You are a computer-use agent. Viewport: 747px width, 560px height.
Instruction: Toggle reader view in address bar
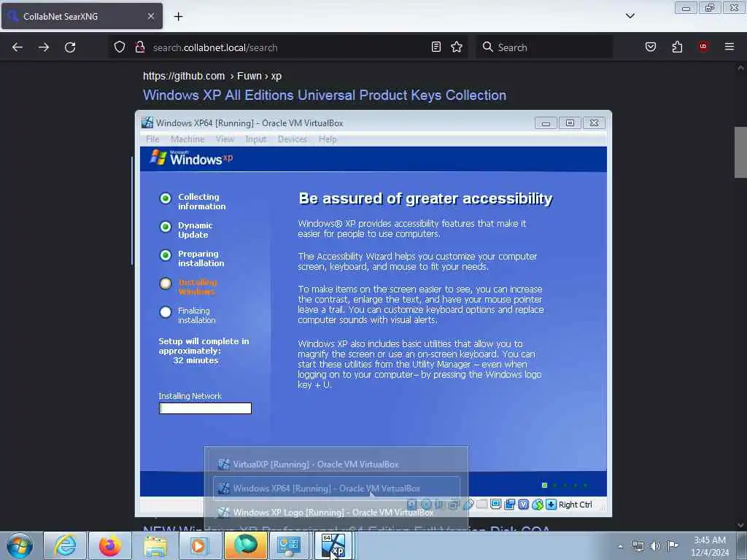(436, 47)
